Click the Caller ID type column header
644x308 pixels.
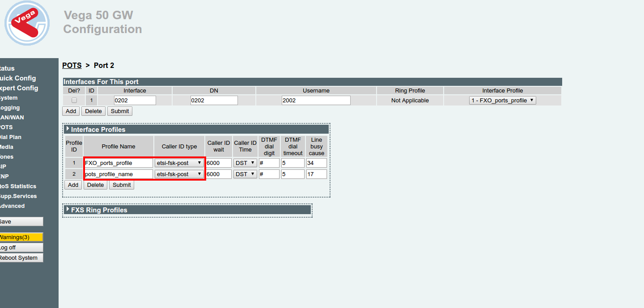pos(179,146)
